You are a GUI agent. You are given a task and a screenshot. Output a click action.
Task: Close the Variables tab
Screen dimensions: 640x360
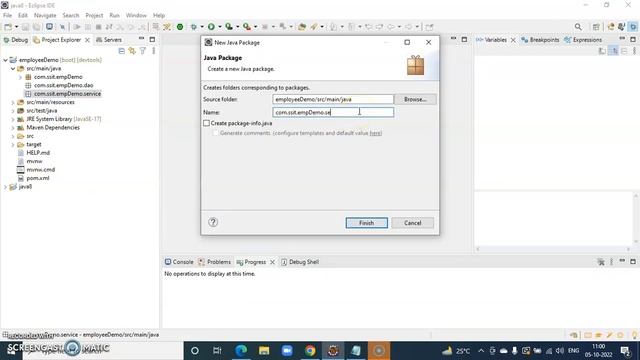tap(513, 40)
